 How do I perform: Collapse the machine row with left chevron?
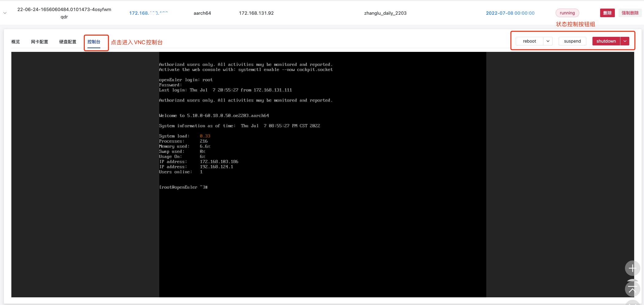coord(5,13)
